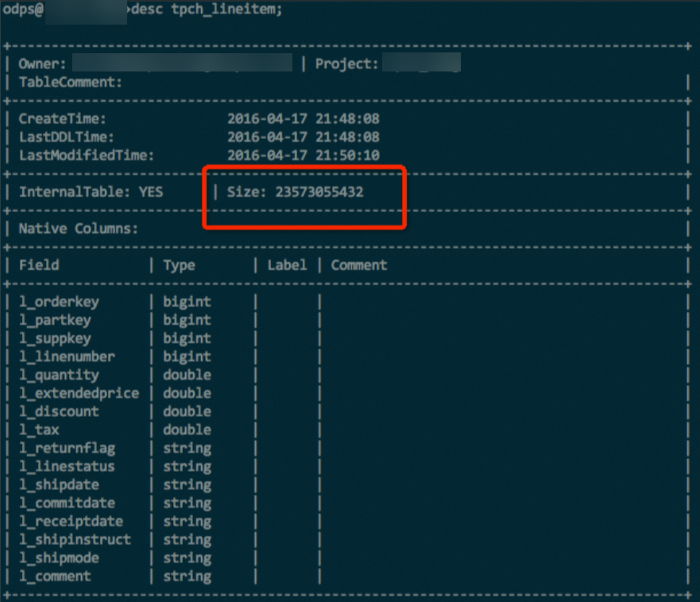This screenshot has width=700, height=602.
Task: Select the l_orderkey field name
Action: click(59, 301)
